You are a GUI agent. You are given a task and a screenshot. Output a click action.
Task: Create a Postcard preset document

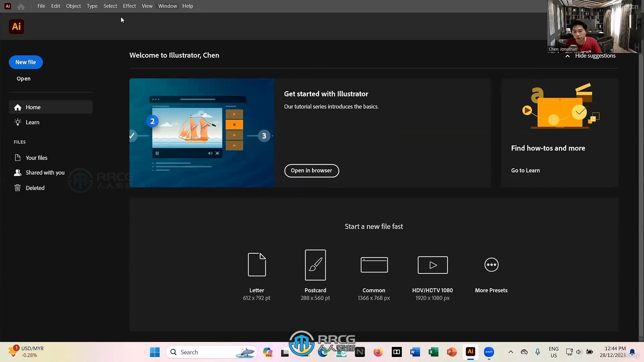(315, 276)
